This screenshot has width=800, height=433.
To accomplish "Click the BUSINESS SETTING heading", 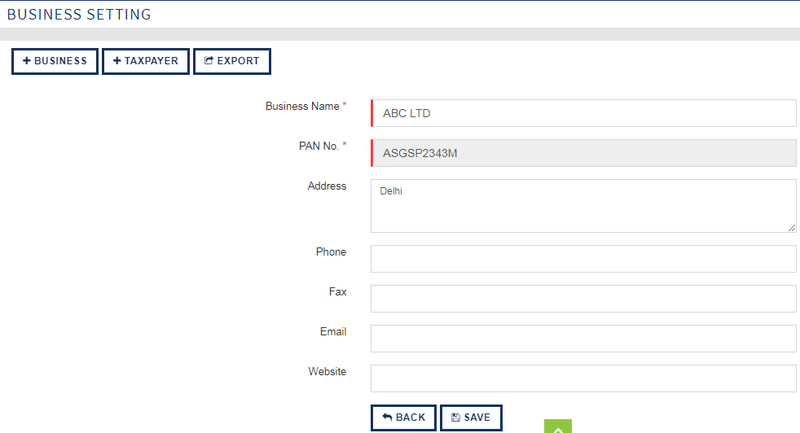I will [79, 14].
